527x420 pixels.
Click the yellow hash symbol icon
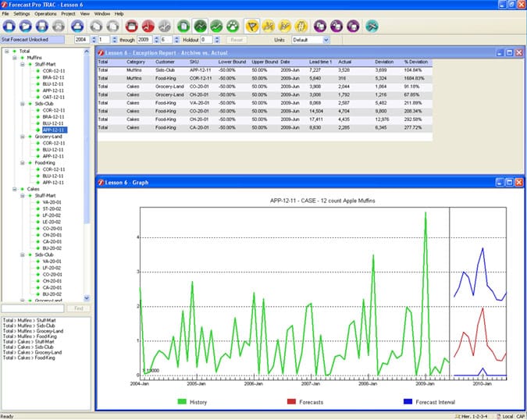coord(301,27)
